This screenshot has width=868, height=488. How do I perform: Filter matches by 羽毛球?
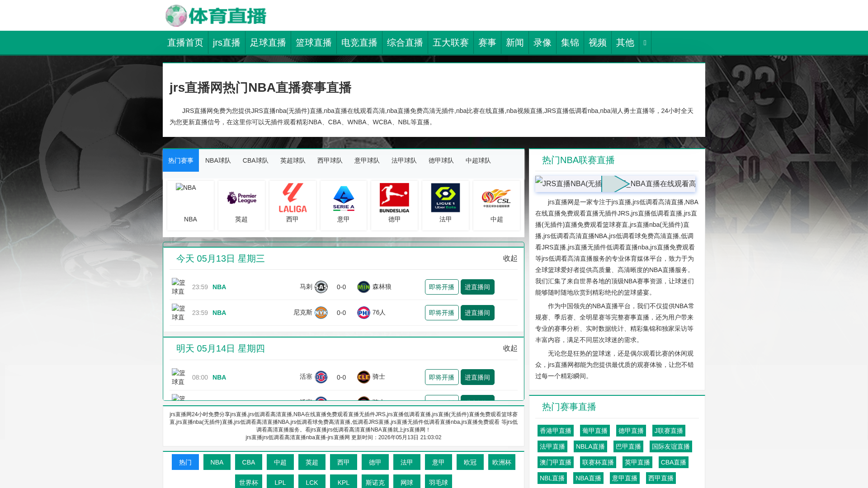pyautogui.click(x=439, y=482)
